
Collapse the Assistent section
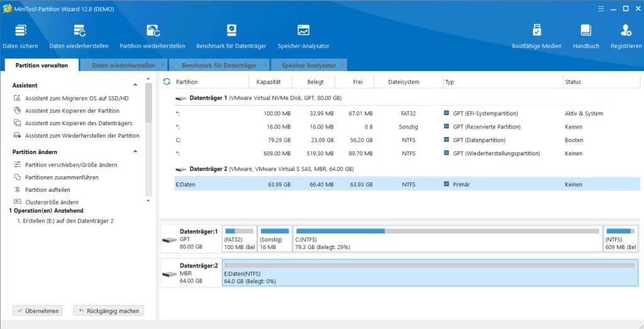tap(135, 85)
